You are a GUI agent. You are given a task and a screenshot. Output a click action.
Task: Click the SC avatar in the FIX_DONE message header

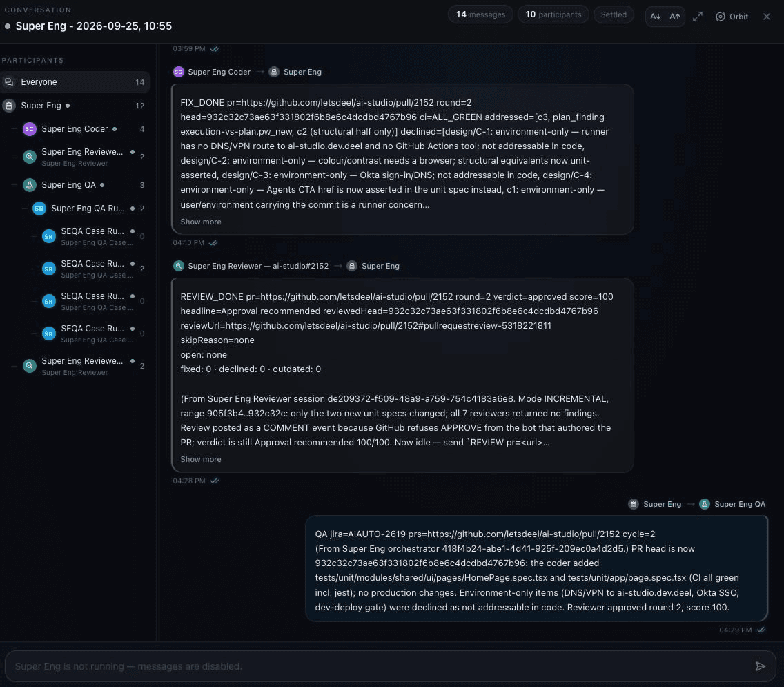179,72
